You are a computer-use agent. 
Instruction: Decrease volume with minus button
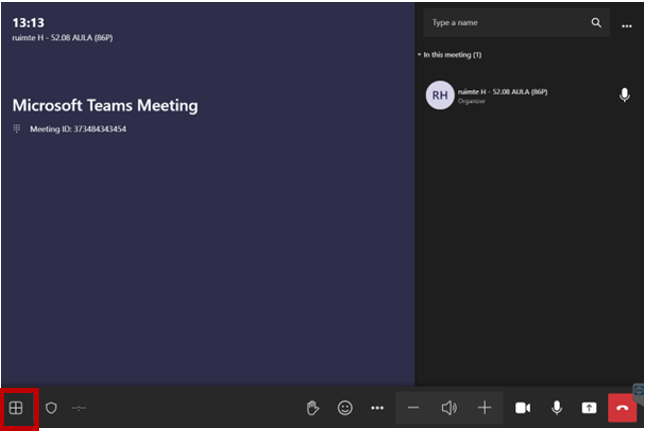point(413,408)
